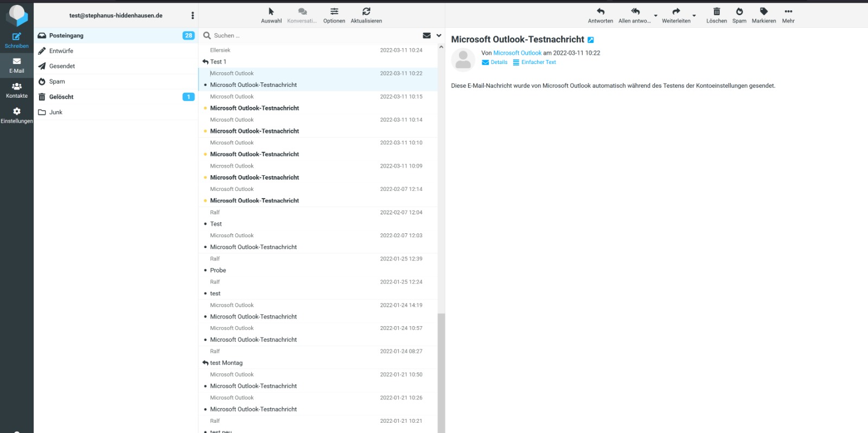Open account menu with three dots
This screenshot has width=868, height=433.
(x=193, y=16)
